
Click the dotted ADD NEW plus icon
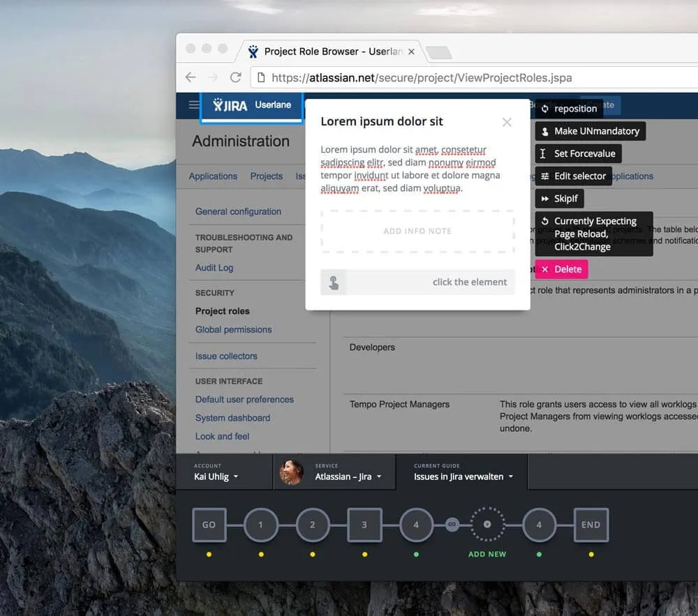(487, 524)
